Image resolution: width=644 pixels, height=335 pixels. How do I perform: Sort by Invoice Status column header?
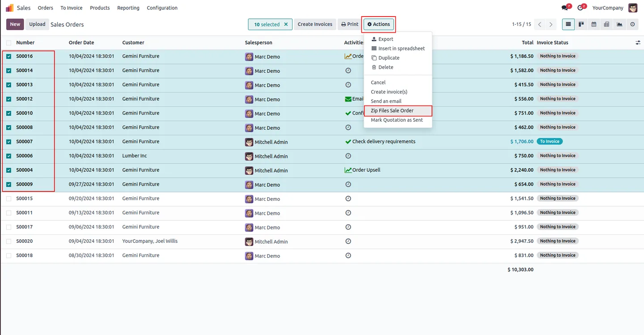pyautogui.click(x=552, y=42)
